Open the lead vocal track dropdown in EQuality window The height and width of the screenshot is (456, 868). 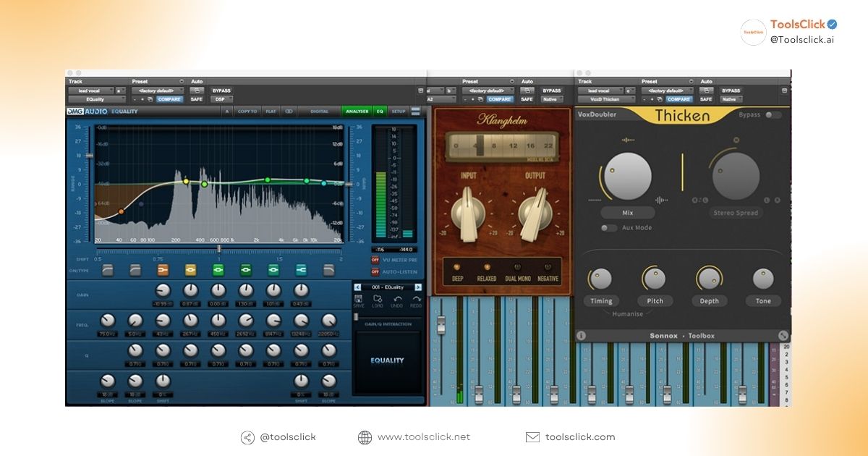(x=90, y=90)
